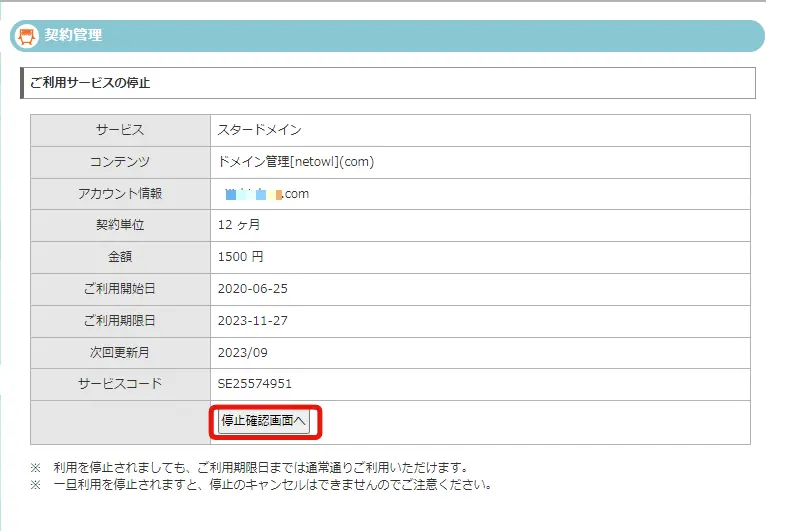
Task: Click the 契約管理 header title
Action: click(73, 36)
